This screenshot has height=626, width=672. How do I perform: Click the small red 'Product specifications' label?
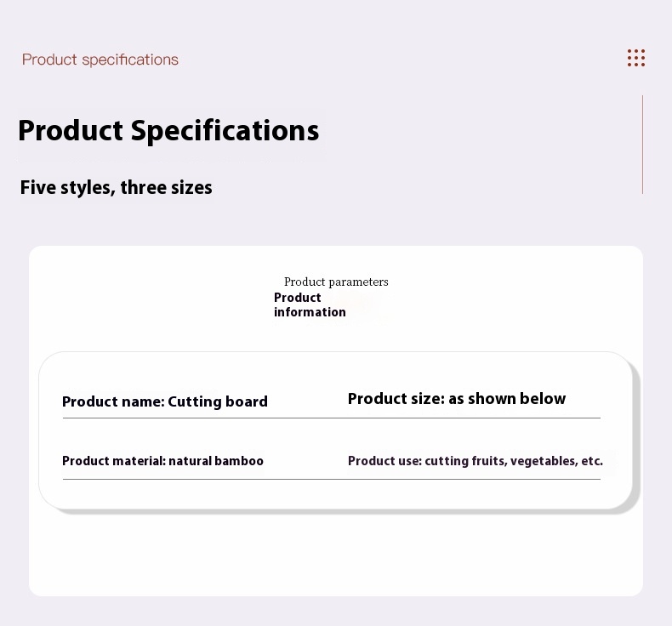(x=100, y=60)
